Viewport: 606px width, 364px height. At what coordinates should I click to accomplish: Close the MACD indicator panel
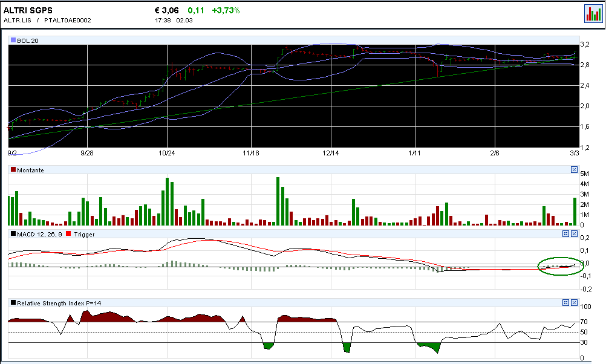pyautogui.click(x=574, y=233)
